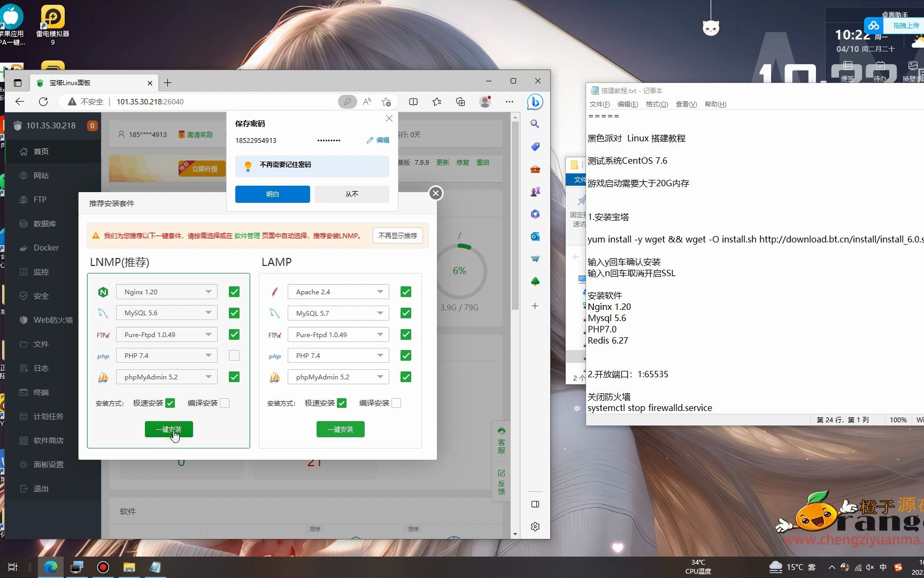
Task: Click the LNMP 一键安装 button
Action: pos(169,429)
